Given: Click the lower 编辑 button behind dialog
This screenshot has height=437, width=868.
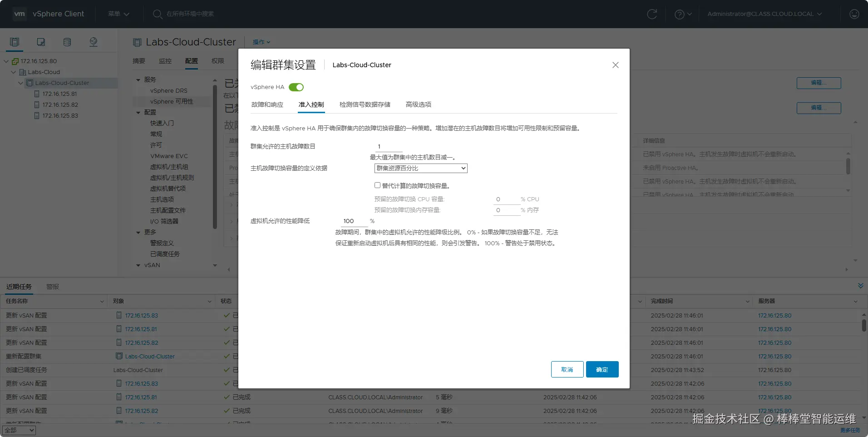Looking at the screenshot, I should [x=819, y=108].
